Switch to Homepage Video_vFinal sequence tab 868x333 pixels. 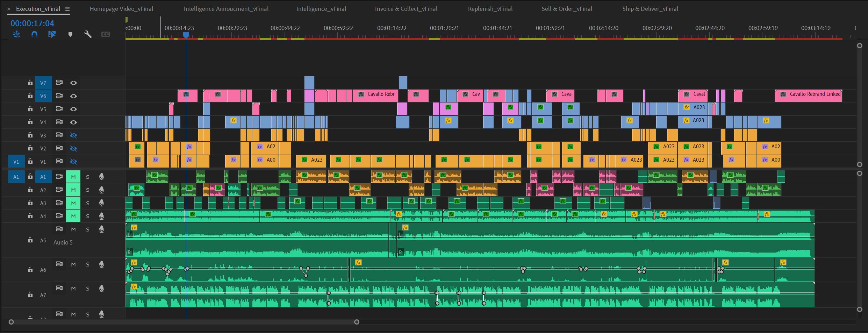click(x=121, y=9)
